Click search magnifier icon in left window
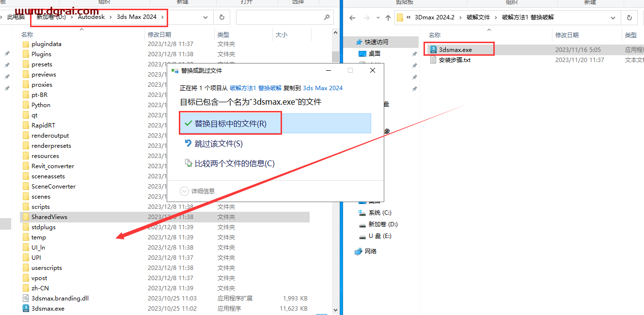Screen dimensions: 644x315 click(x=327, y=17)
